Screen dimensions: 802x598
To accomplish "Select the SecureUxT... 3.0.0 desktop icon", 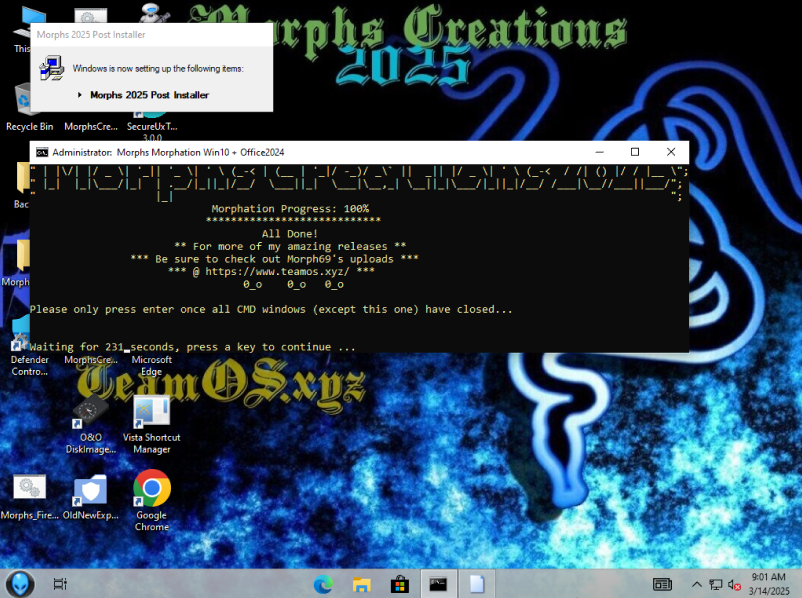I will (x=152, y=127).
